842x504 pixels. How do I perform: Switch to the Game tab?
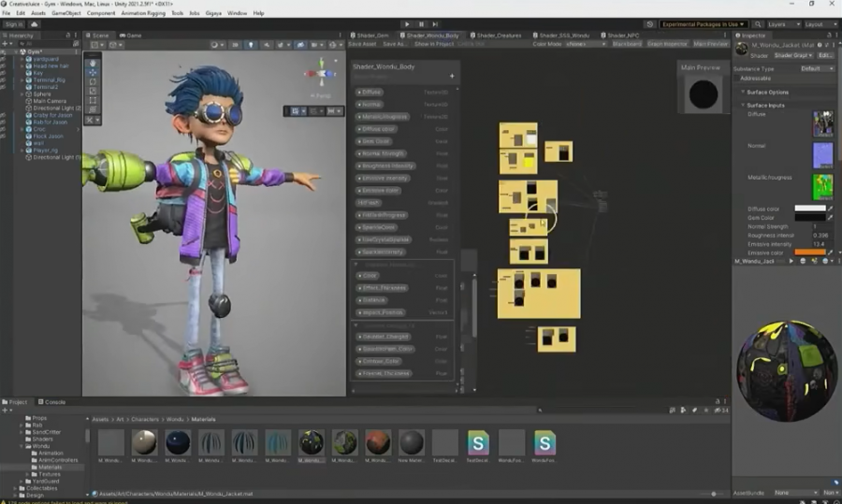[x=130, y=36]
